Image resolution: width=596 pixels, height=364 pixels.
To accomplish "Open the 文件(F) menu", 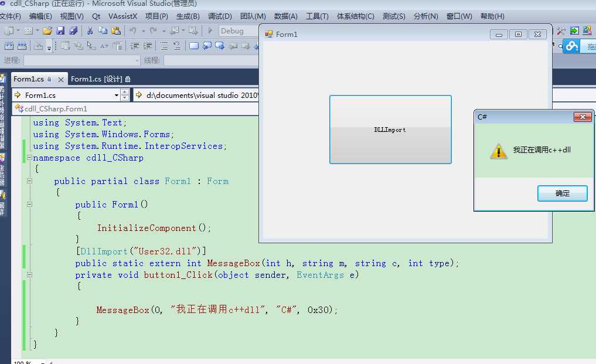I will point(11,16).
